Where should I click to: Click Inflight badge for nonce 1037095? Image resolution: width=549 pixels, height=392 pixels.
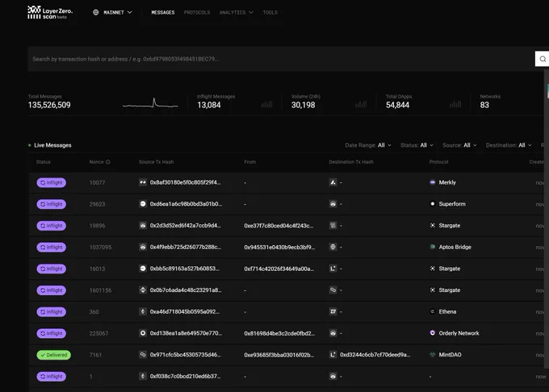coord(52,248)
